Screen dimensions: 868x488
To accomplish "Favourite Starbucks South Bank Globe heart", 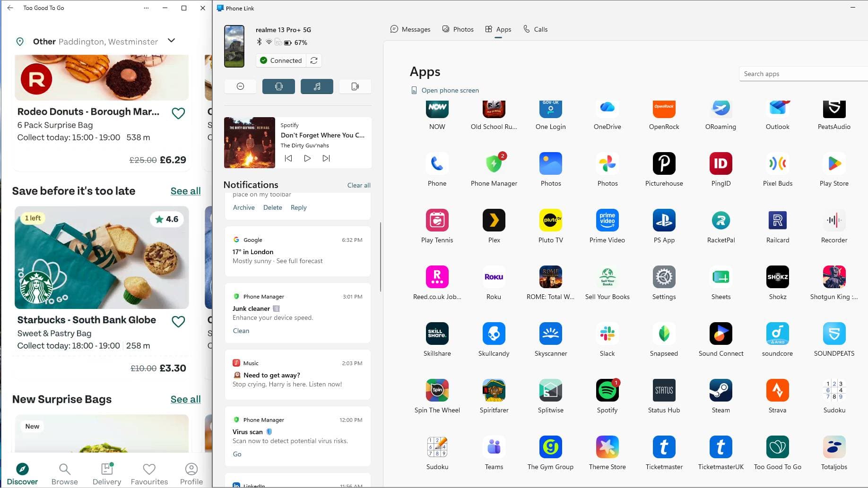I will (x=178, y=322).
